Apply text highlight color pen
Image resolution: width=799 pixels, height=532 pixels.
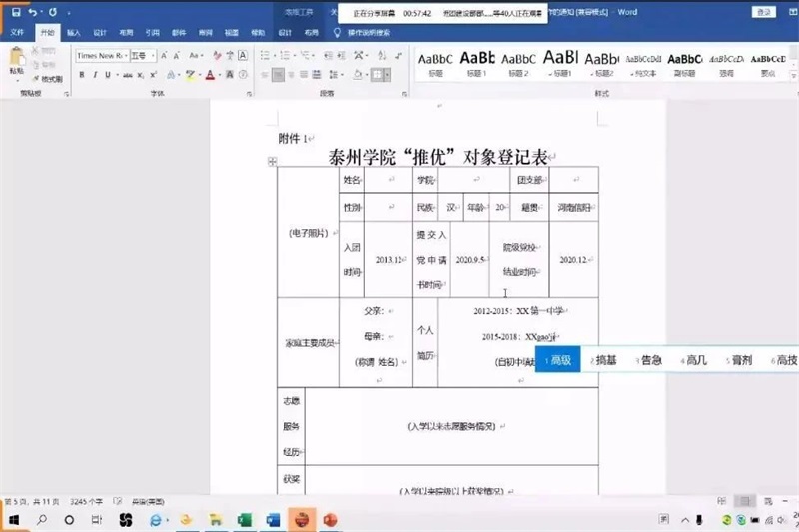190,75
